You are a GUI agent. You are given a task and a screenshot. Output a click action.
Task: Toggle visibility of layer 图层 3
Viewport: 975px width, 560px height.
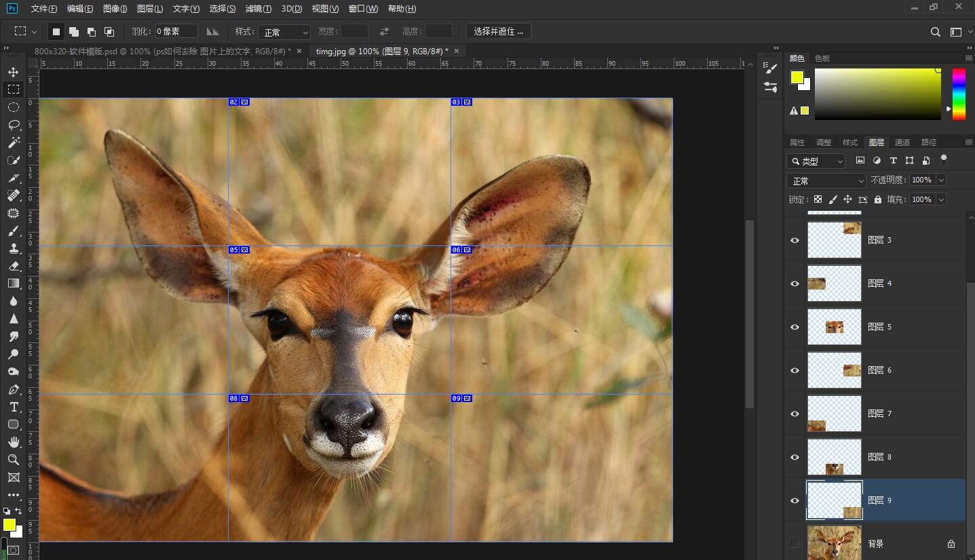coord(795,240)
